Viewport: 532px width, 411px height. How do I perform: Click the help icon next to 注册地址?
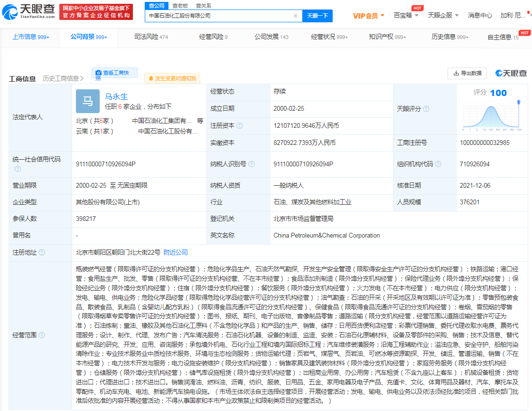coord(42,252)
